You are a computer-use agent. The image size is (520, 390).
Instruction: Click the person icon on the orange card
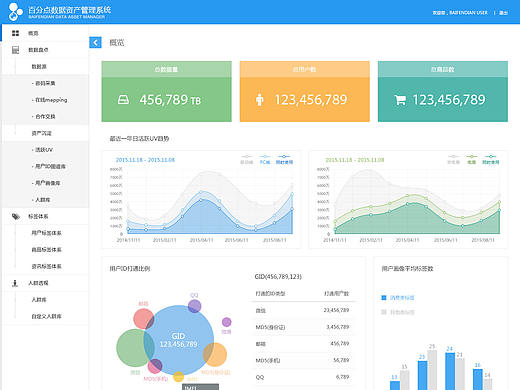[x=259, y=99]
